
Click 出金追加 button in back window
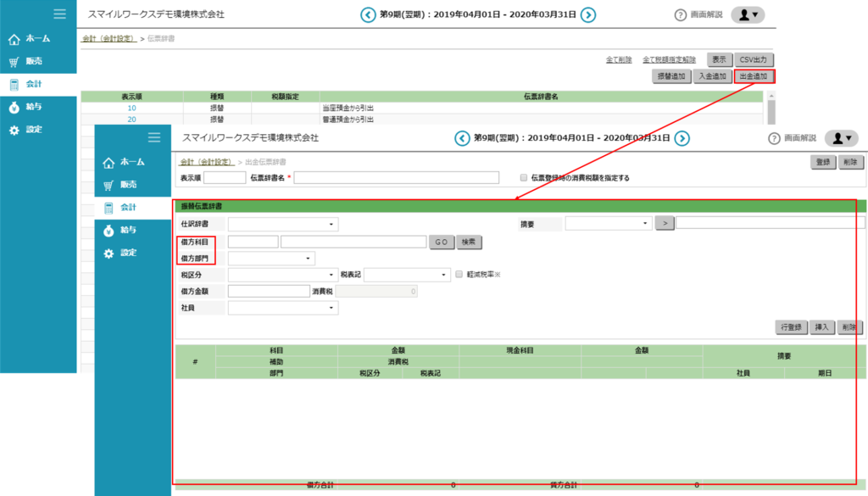pos(754,76)
